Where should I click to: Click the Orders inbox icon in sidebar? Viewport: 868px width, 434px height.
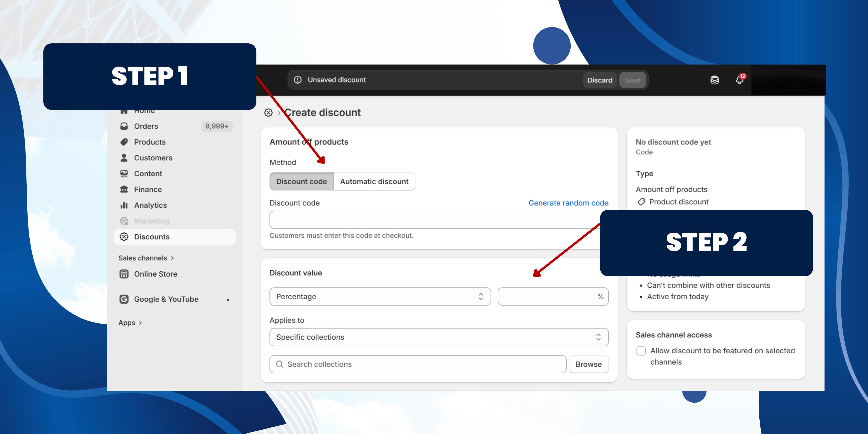point(124,126)
